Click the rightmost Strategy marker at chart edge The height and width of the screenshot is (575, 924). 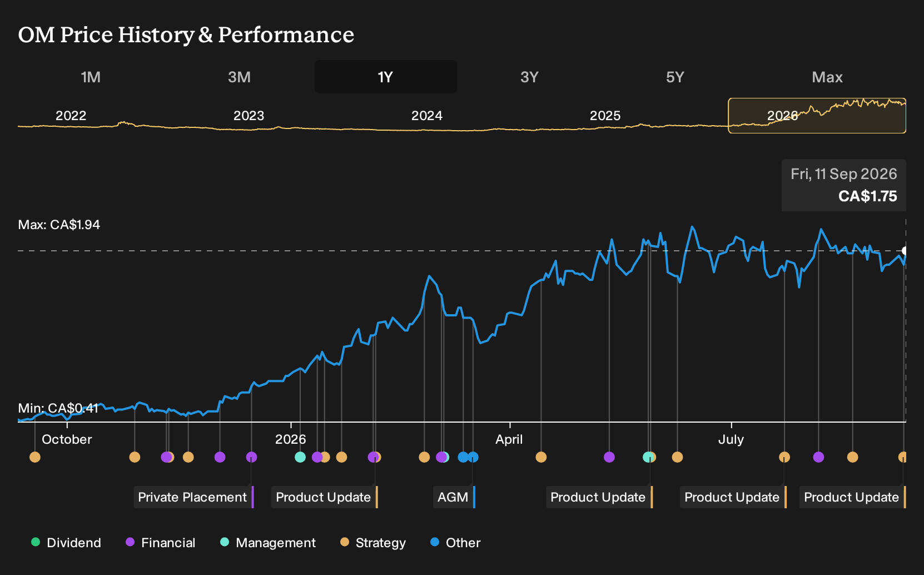click(x=903, y=457)
